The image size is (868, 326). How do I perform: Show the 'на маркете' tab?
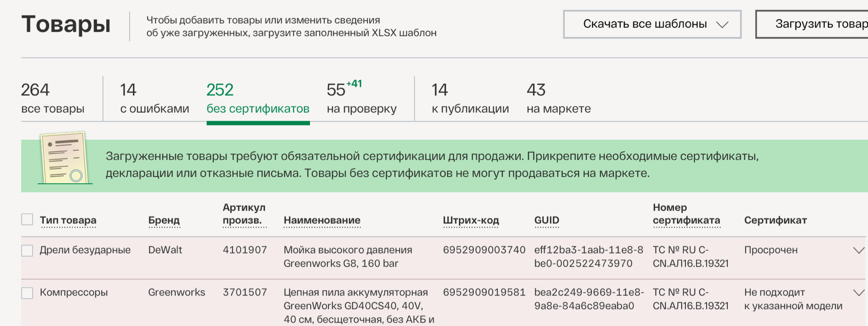(x=558, y=98)
